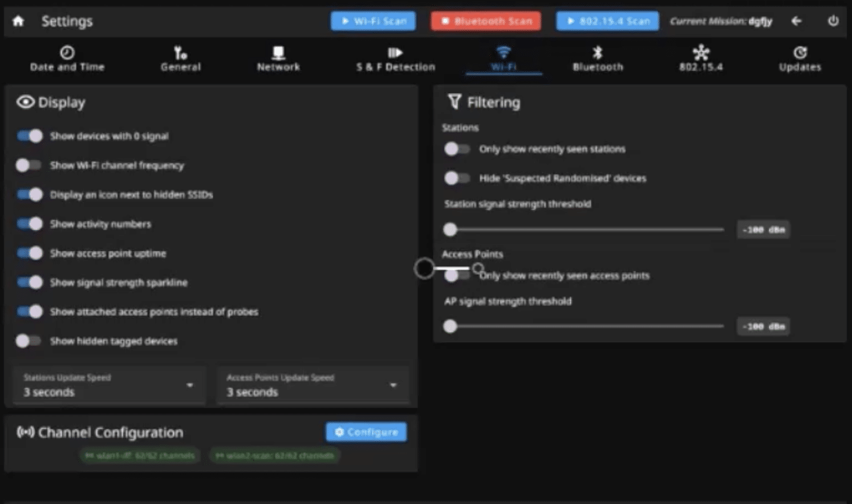This screenshot has height=504, width=852.
Task: Enable Hide 'Suspected Randomised' devices
Action: point(457,178)
